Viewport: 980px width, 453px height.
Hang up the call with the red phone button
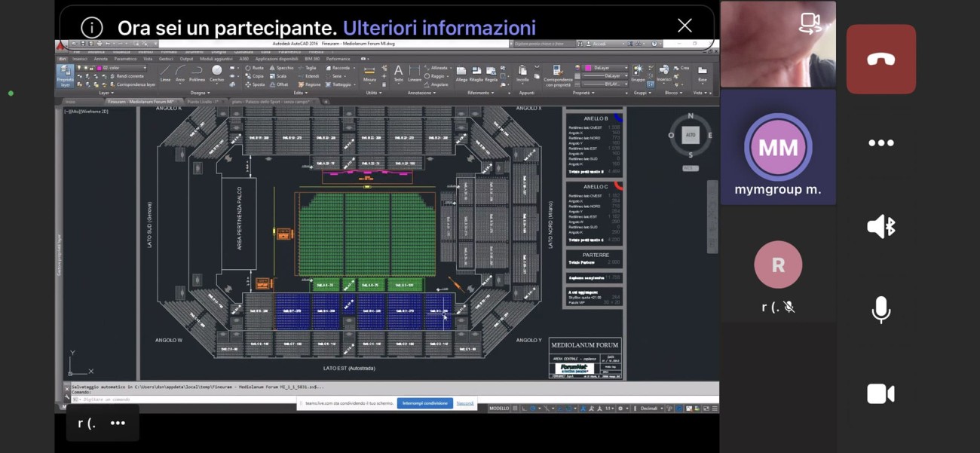click(880, 60)
